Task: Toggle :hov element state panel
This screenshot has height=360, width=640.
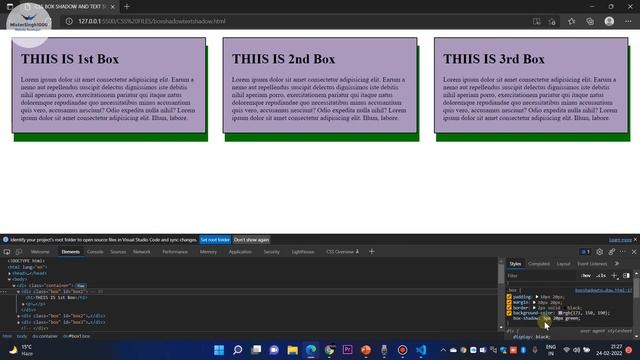Action: [586, 276]
